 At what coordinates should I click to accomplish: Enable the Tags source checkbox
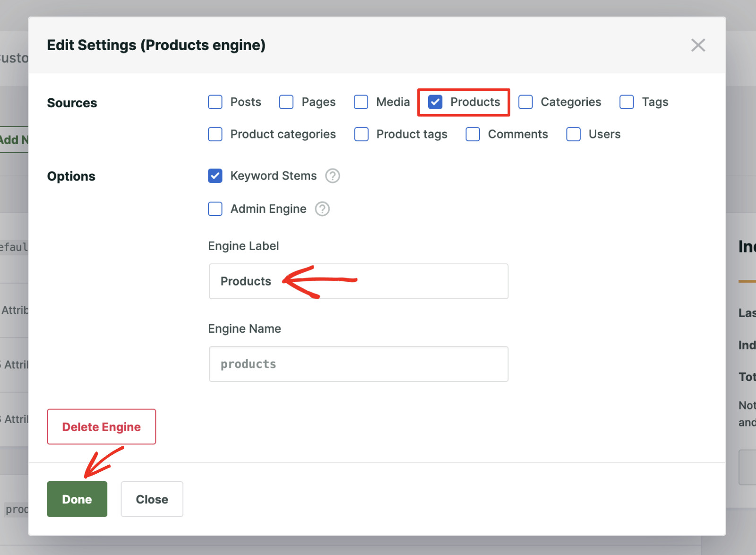627,102
